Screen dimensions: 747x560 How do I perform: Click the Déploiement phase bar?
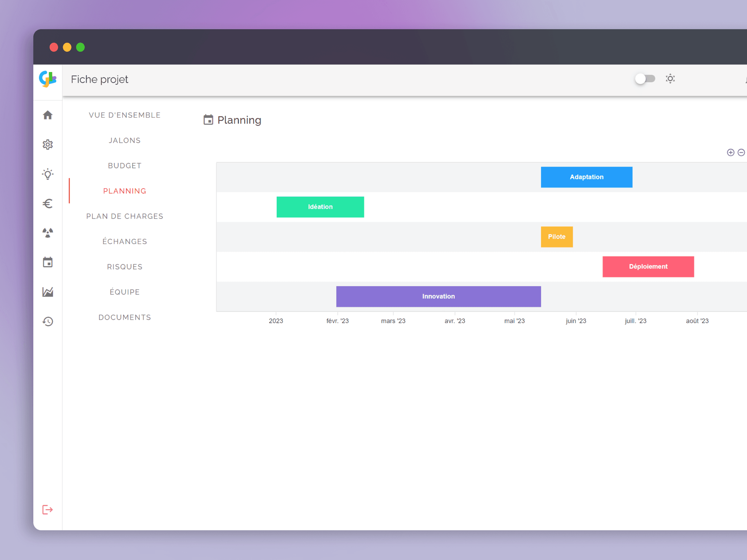648,266
